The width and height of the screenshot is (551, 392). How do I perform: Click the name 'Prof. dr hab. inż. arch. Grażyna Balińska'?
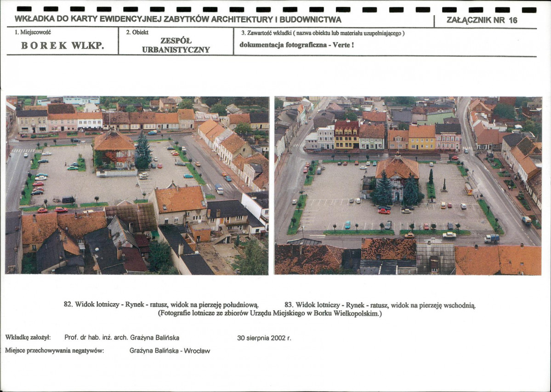122,338
